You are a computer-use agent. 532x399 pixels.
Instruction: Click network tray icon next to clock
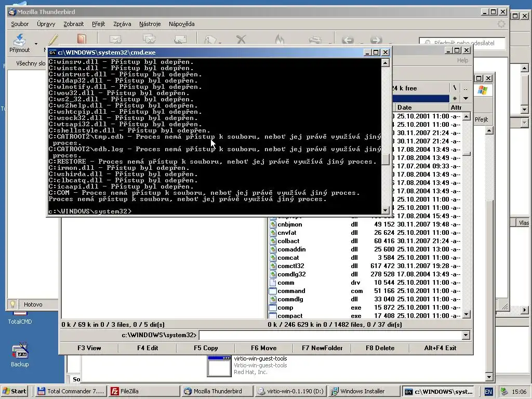point(504,392)
